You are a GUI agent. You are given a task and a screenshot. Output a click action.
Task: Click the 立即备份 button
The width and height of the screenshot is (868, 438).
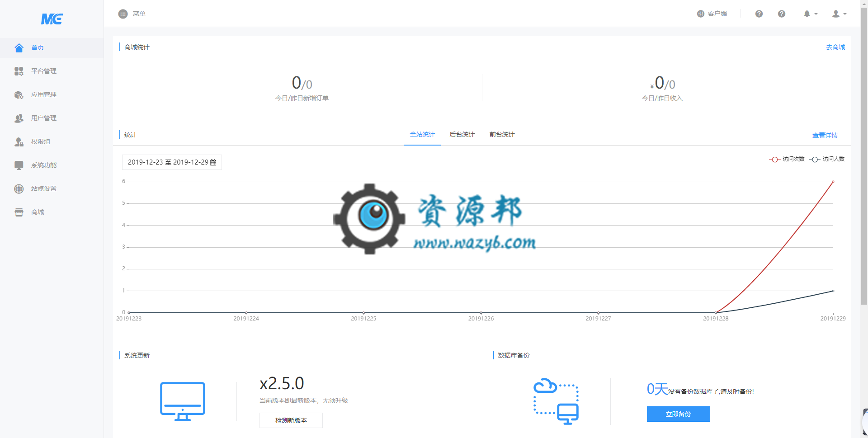point(679,414)
